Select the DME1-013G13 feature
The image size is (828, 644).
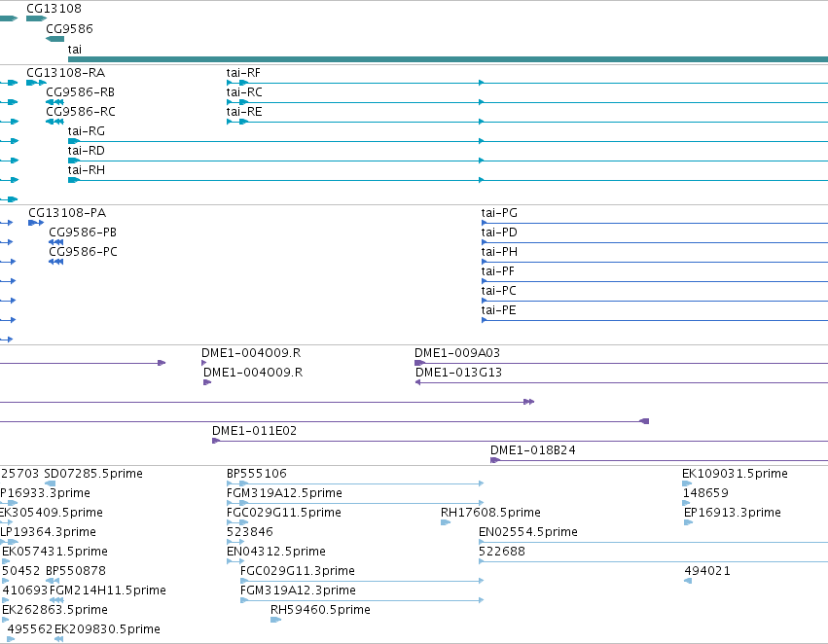pos(458,373)
